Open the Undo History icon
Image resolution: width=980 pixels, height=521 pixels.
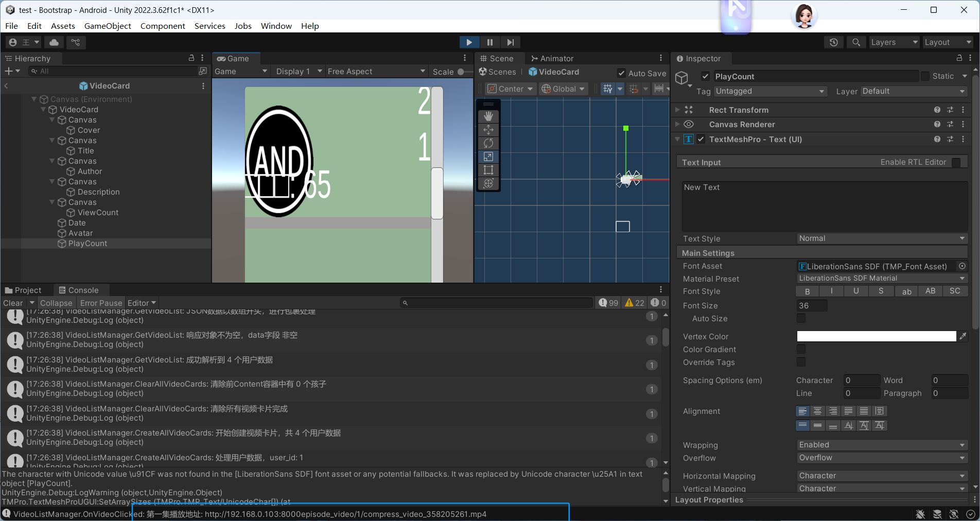(x=834, y=42)
